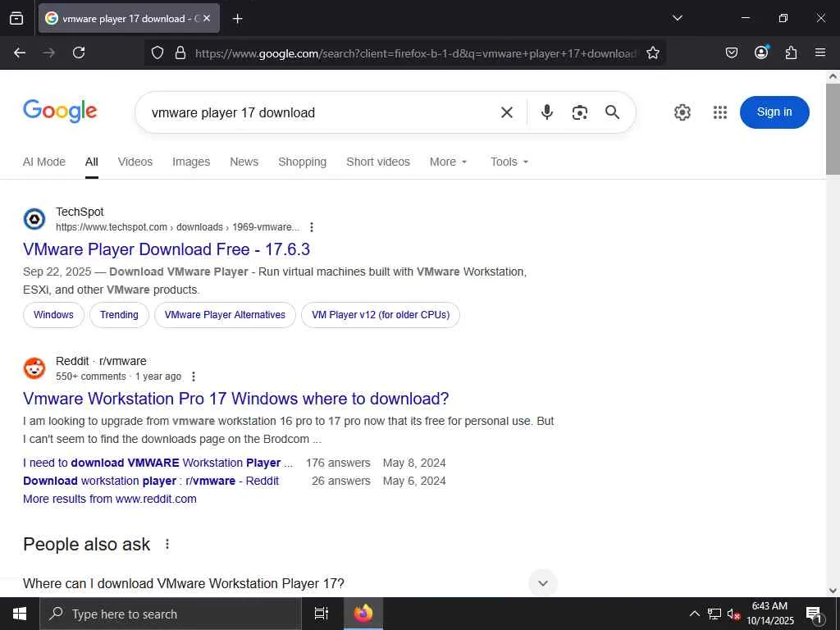Open 'I need to download VMWARE Workstation Player' link

[x=158, y=463]
